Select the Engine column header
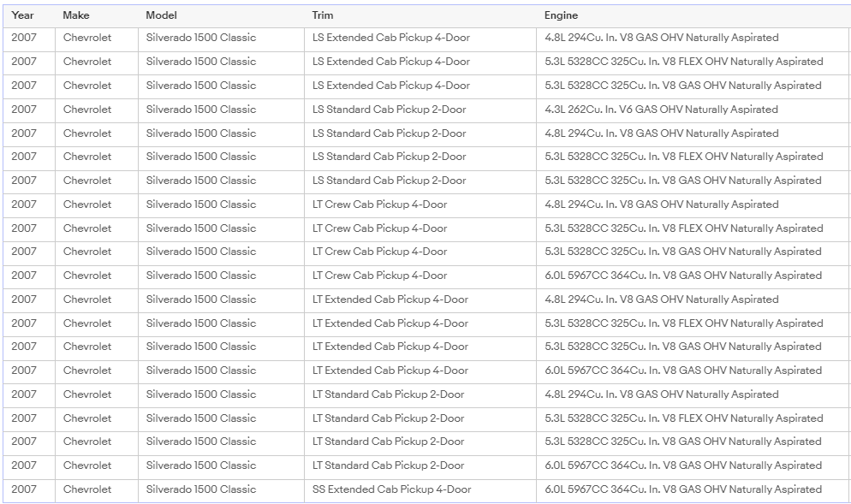This screenshot has width=851, height=504. point(561,15)
